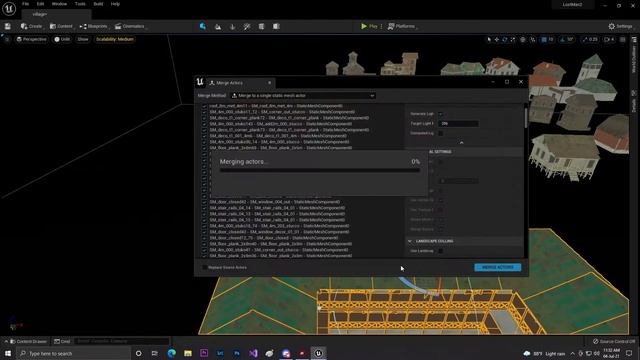The image size is (640, 360).
Task: Open the Merge Method dropdown
Action: pyautogui.click(x=303, y=96)
